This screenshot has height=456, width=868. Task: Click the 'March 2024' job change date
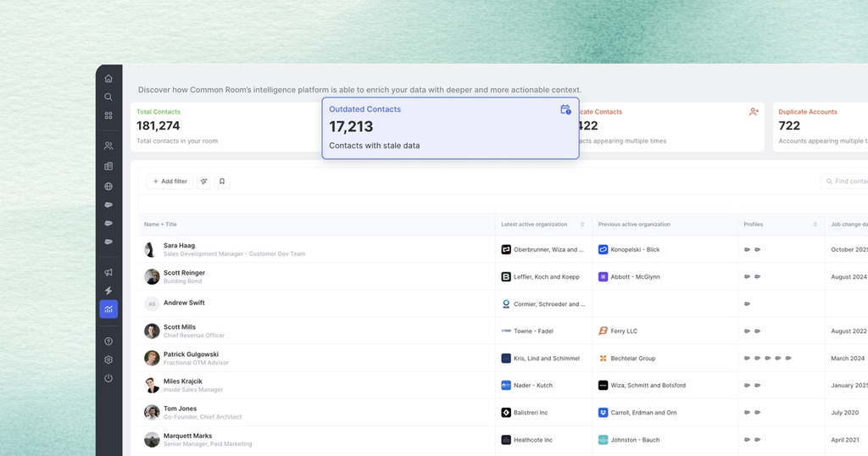tap(848, 359)
